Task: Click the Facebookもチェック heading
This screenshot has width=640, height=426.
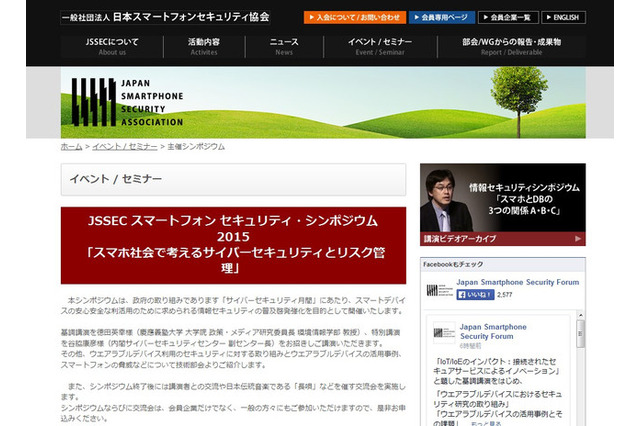Action: pos(453,264)
